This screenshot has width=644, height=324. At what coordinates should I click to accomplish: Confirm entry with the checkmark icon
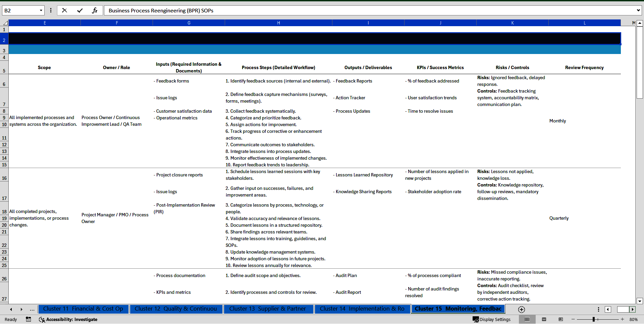tap(80, 10)
